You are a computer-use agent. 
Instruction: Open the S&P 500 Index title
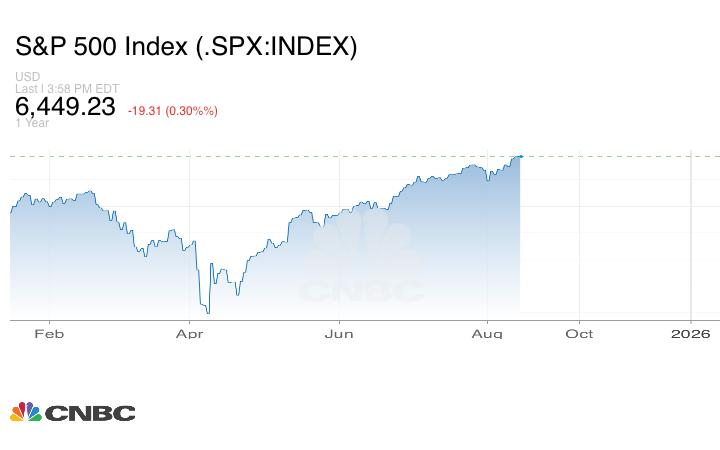pos(186,47)
